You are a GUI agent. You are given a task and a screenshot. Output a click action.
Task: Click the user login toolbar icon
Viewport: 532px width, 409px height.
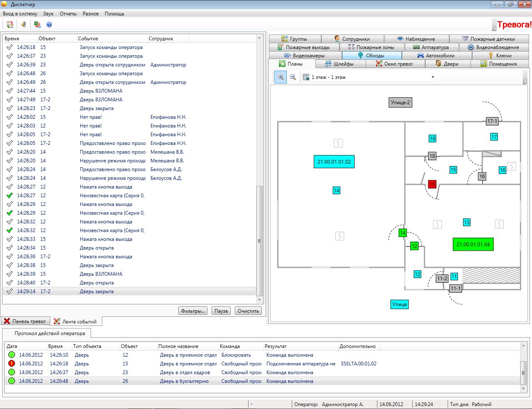[x=10, y=24]
